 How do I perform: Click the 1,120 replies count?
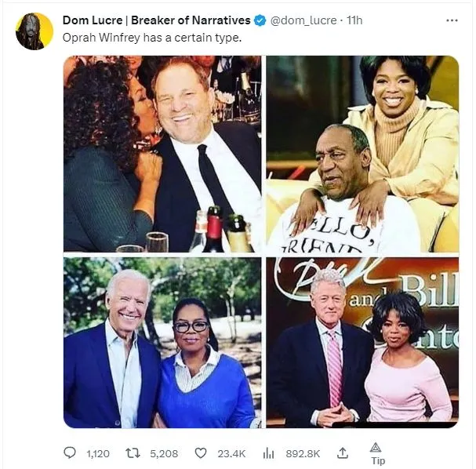(98, 453)
